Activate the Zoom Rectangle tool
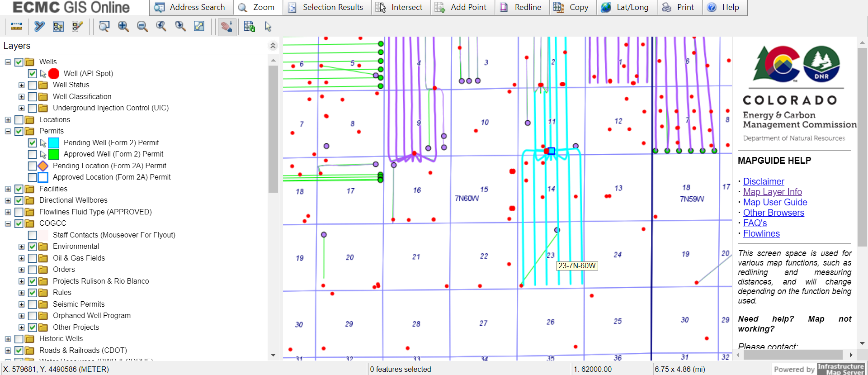 (x=104, y=27)
